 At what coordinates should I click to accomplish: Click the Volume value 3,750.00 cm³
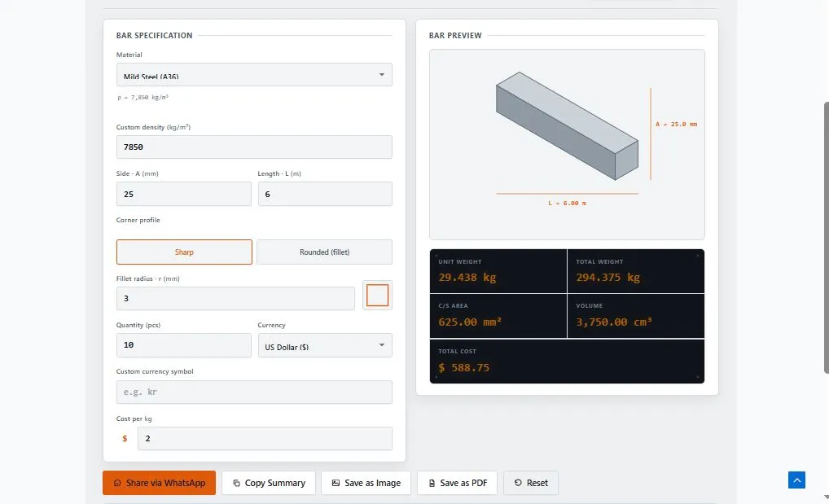613,322
